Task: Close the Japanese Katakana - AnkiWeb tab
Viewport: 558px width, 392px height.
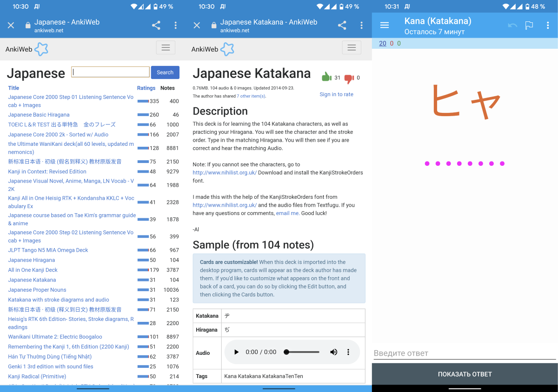Action: click(x=197, y=26)
